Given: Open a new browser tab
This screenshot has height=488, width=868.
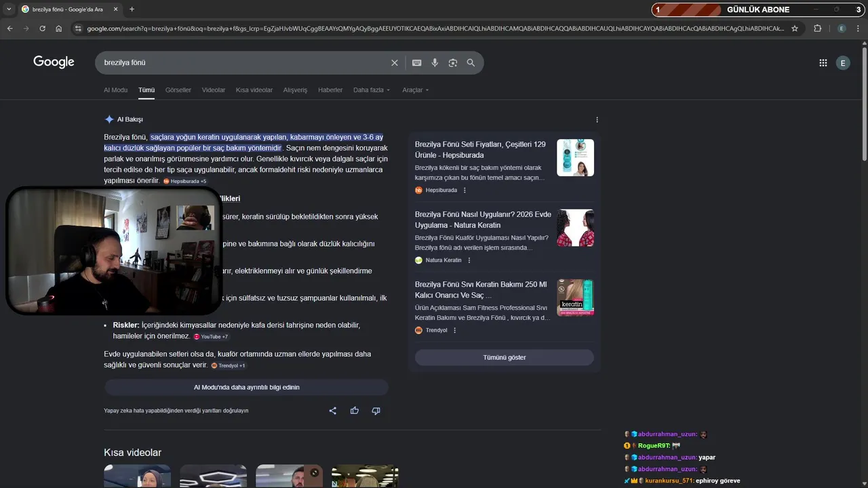Looking at the screenshot, I should (132, 9).
